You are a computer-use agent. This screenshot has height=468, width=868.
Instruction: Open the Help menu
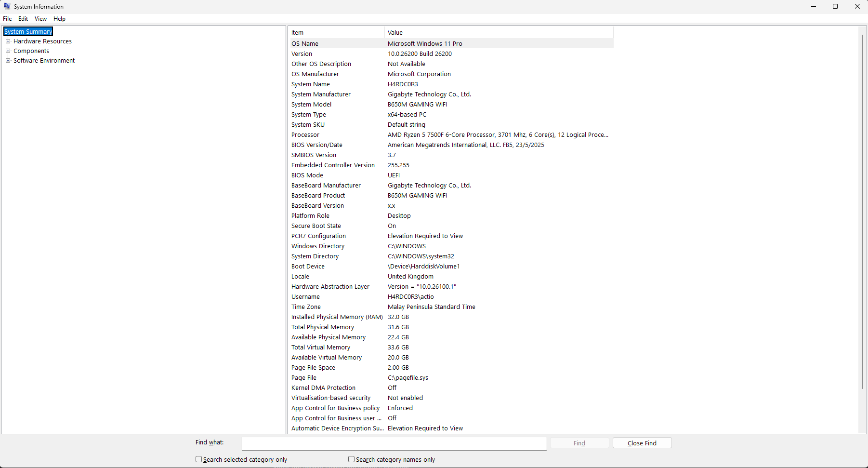pyautogui.click(x=59, y=19)
